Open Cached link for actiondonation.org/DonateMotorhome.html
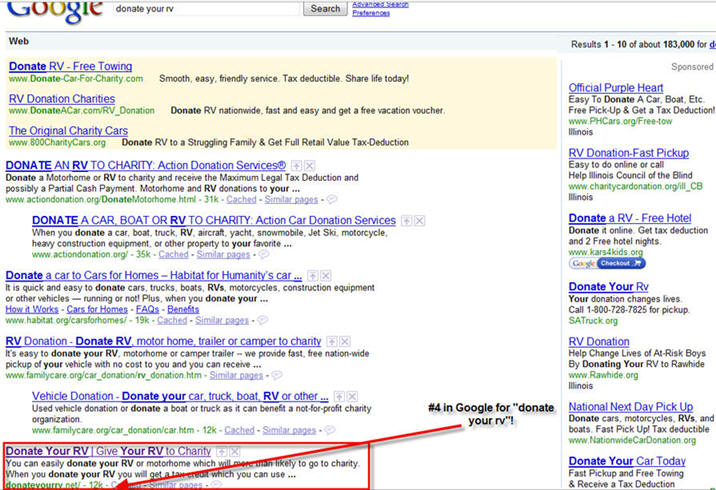716x490 pixels. [241, 200]
